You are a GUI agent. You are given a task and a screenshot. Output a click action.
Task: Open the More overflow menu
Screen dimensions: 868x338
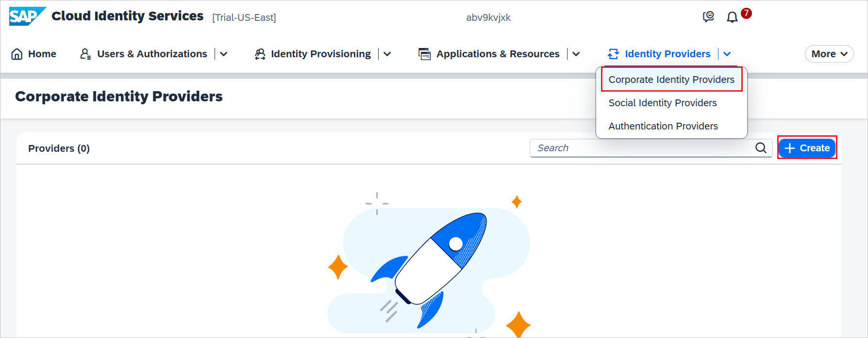[829, 54]
